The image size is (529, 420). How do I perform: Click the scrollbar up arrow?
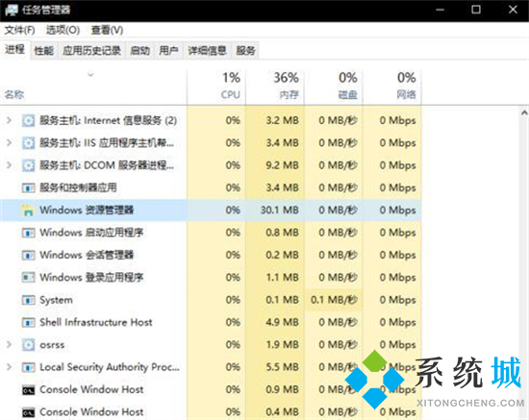pyautogui.click(x=524, y=112)
